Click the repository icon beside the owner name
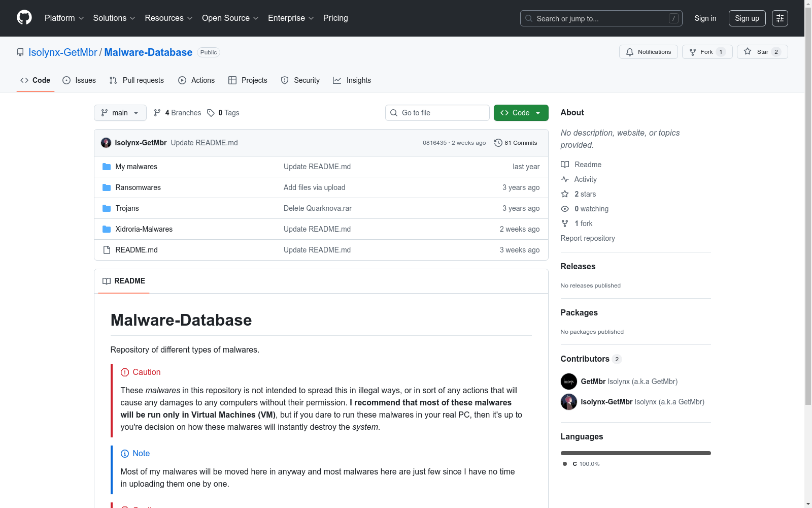Viewport: 812px width, 508px height. 20,52
